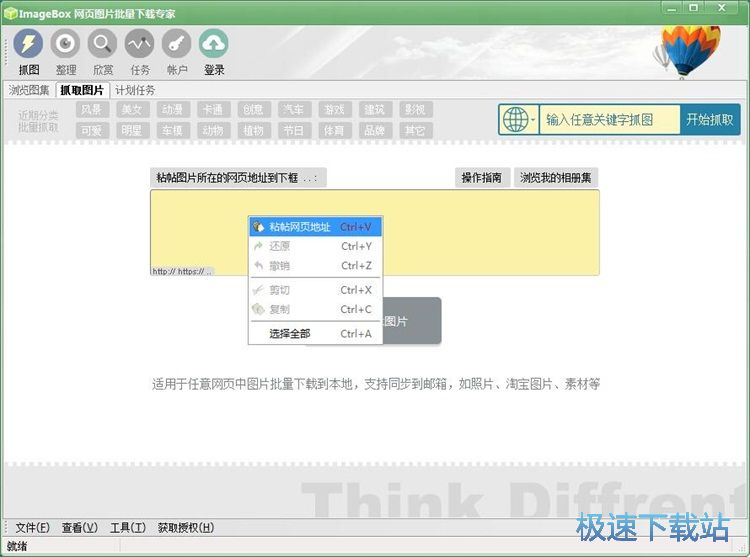Select the 可爱 category button
This screenshot has width=750, height=557.
(x=92, y=131)
